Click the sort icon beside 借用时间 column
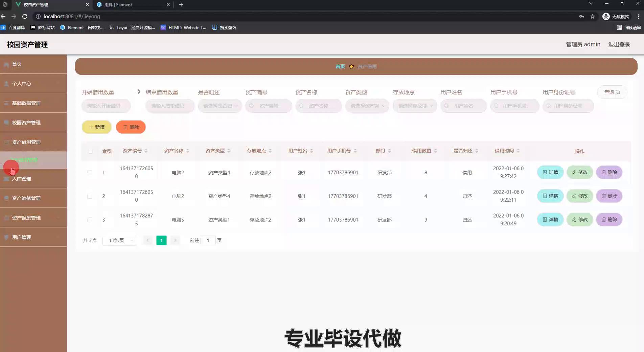The width and height of the screenshot is (644, 352). tap(518, 151)
